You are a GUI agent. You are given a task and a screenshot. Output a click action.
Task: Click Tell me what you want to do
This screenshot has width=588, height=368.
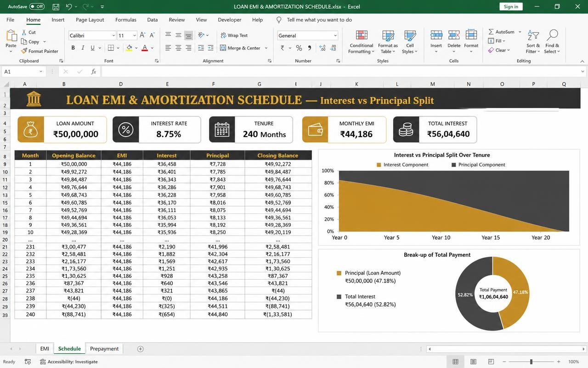pyautogui.click(x=319, y=20)
